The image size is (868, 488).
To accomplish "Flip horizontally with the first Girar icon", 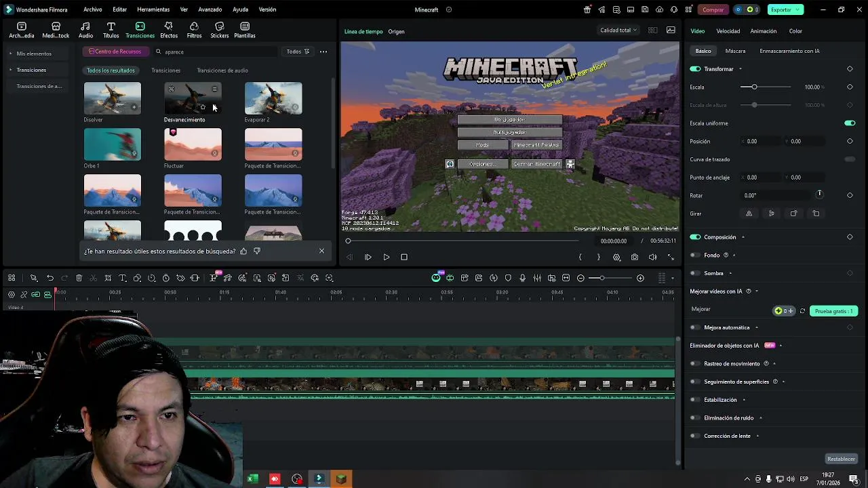I will tap(749, 213).
